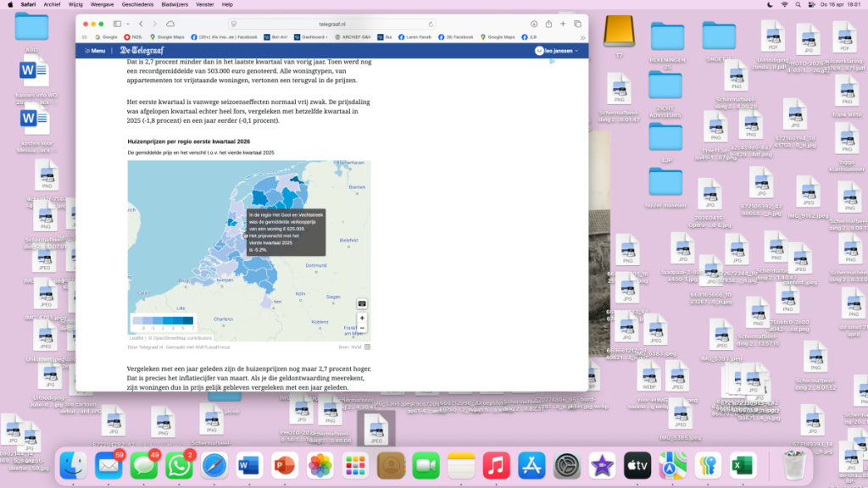Viewport: 868px width, 488px height.
Task: Click the darkest blue legend color swatch
Action: pos(190,320)
